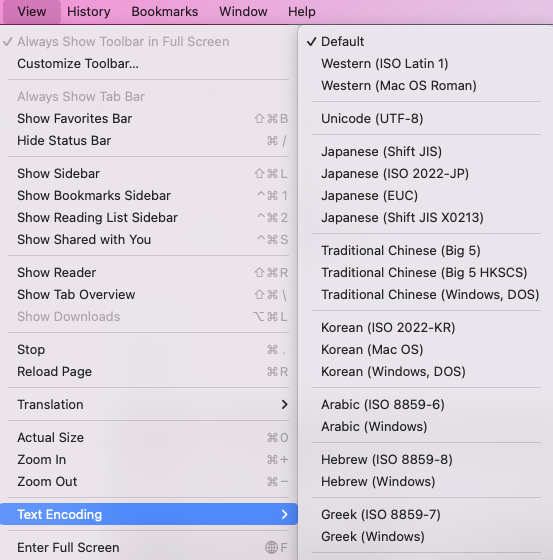Open the Bookmarks menu
This screenshot has width=553, height=560.
(x=165, y=12)
